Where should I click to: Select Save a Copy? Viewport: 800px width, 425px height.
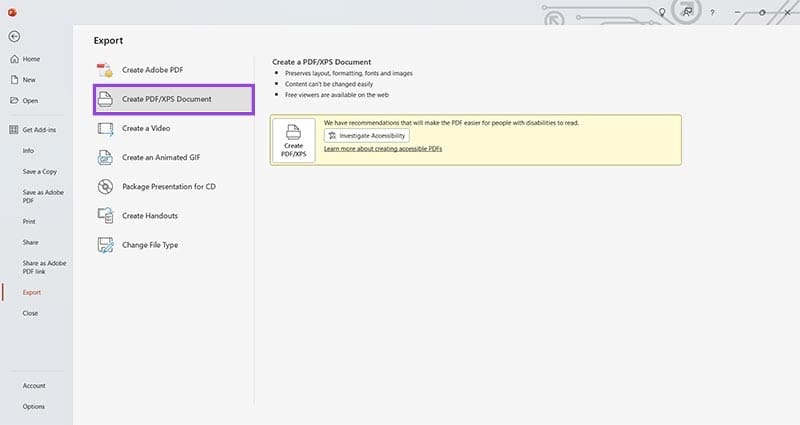pyautogui.click(x=40, y=171)
